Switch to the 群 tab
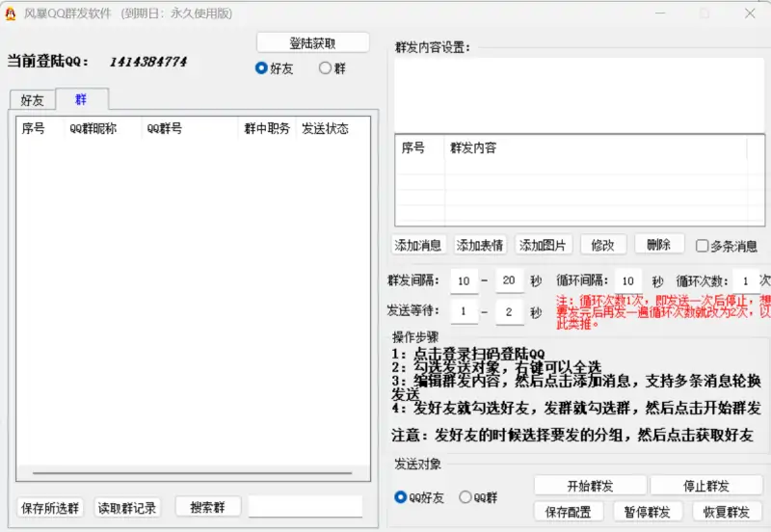The image size is (771, 532). (81, 99)
